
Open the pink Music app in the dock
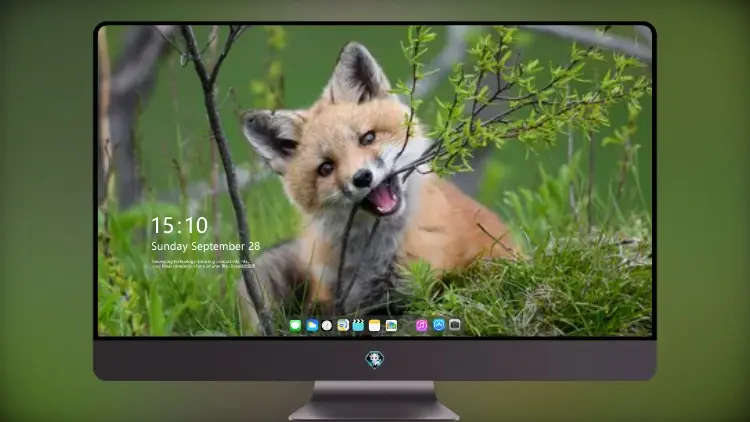(x=421, y=326)
